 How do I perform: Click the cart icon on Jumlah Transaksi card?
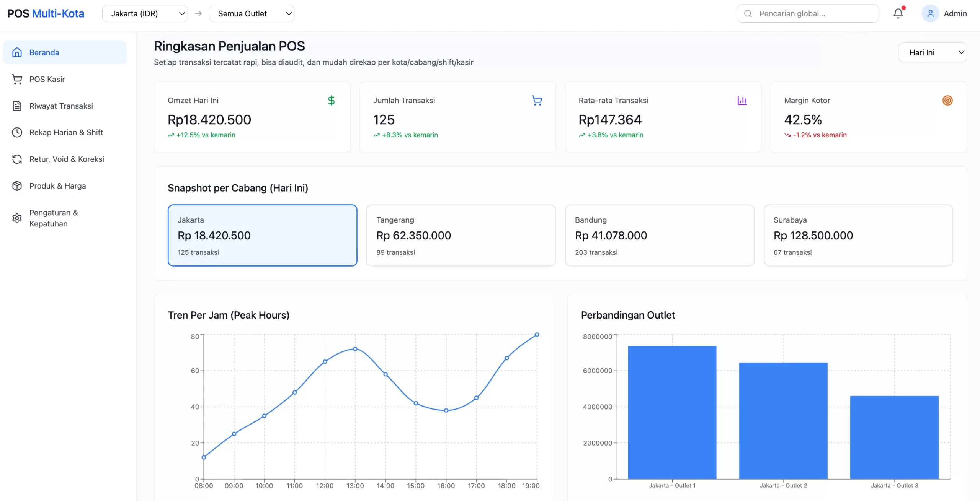pos(537,101)
